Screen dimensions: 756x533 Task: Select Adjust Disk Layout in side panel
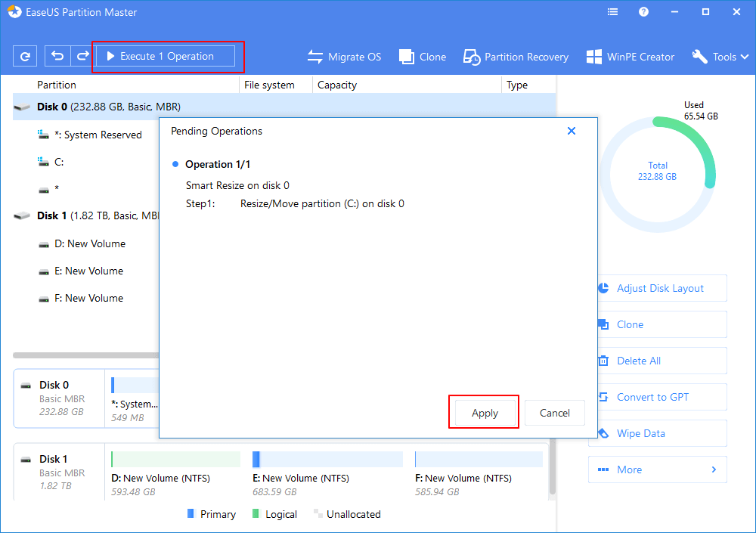[x=658, y=288]
